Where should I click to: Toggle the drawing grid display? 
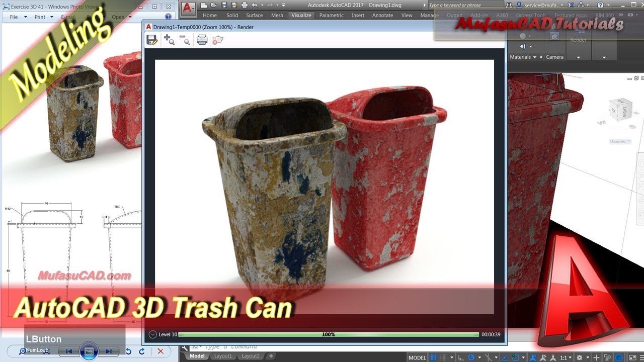[x=433, y=357]
